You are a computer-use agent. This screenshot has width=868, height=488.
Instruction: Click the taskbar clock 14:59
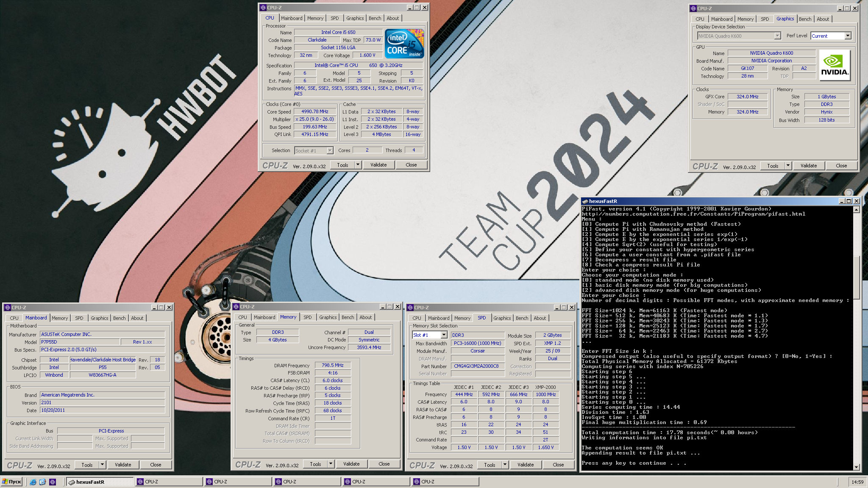click(857, 482)
